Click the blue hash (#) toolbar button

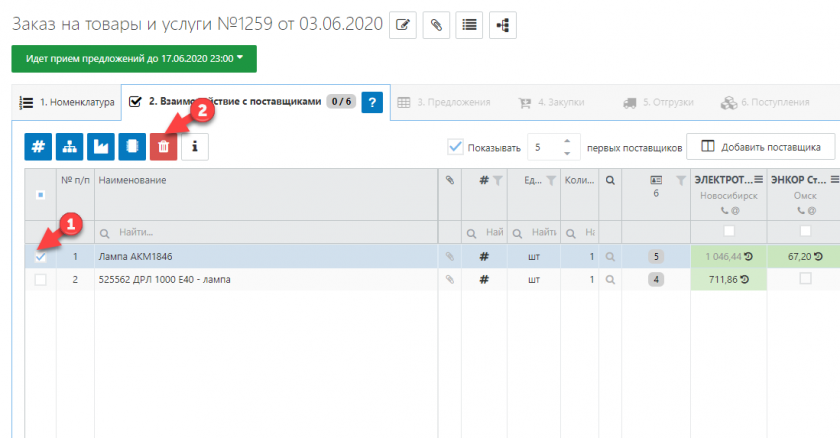click(39, 147)
